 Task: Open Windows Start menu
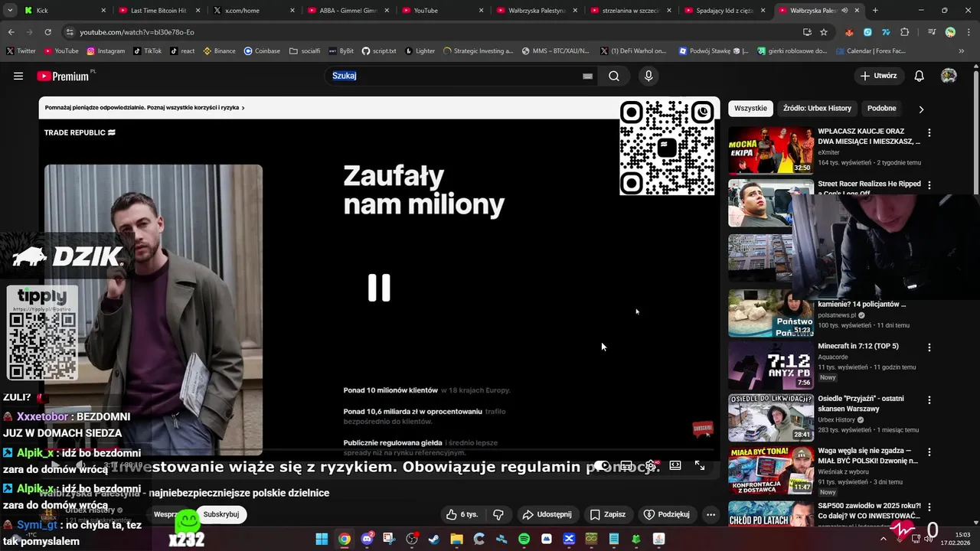point(322,539)
